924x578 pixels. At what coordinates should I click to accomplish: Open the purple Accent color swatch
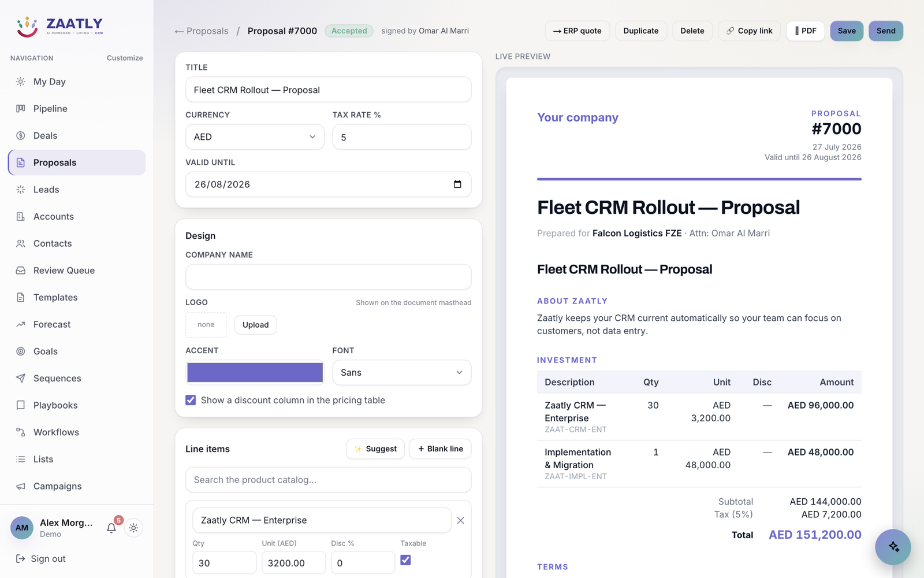click(x=255, y=373)
